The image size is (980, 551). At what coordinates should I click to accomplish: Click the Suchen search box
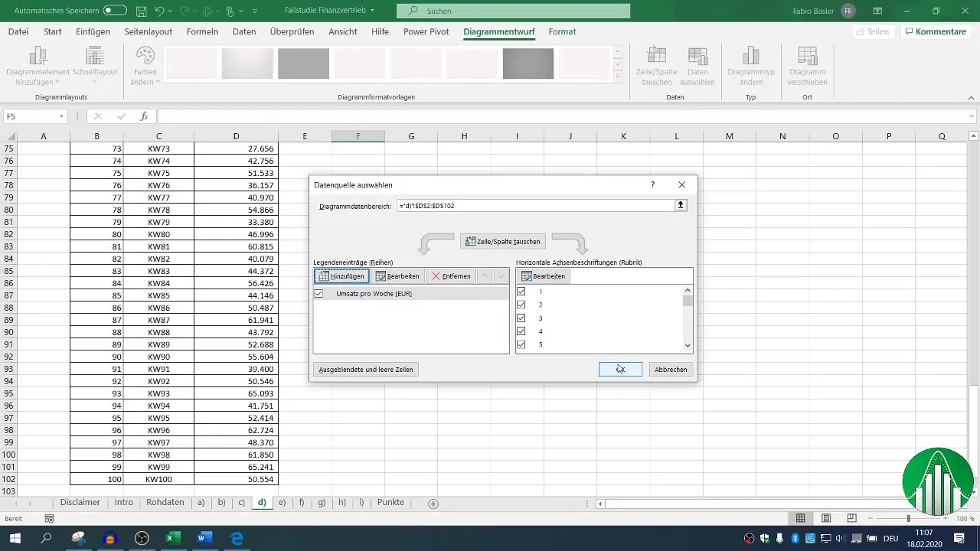[x=513, y=11]
